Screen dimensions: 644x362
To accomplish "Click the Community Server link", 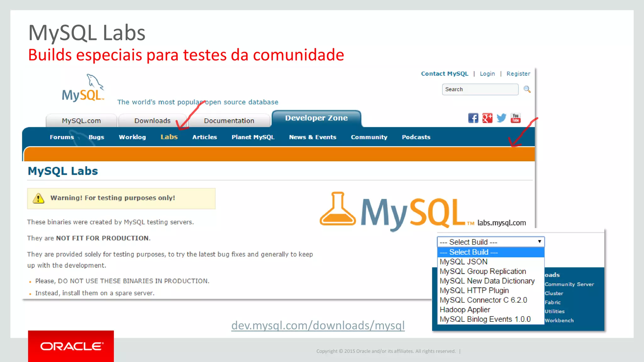I will pyautogui.click(x=569, y=284).
